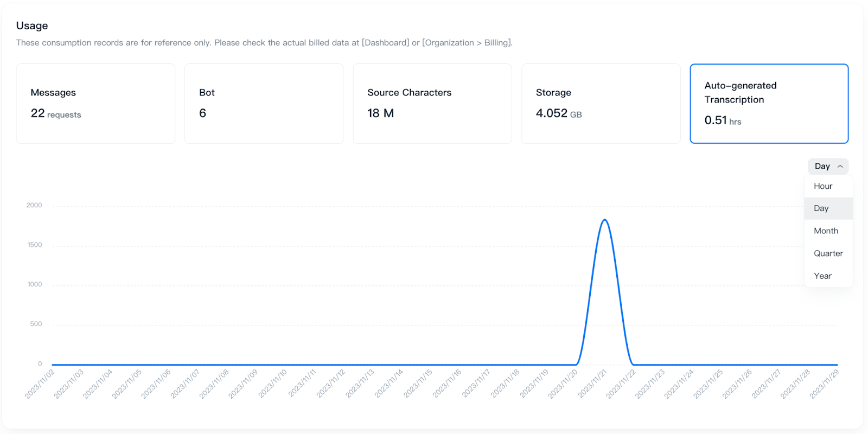Image resolution: width=868 pixels, height=434 pixels.
Task: Click the 2023/11/15 x-axis date label
Action: pyautogui.click(x=418, y=384)
